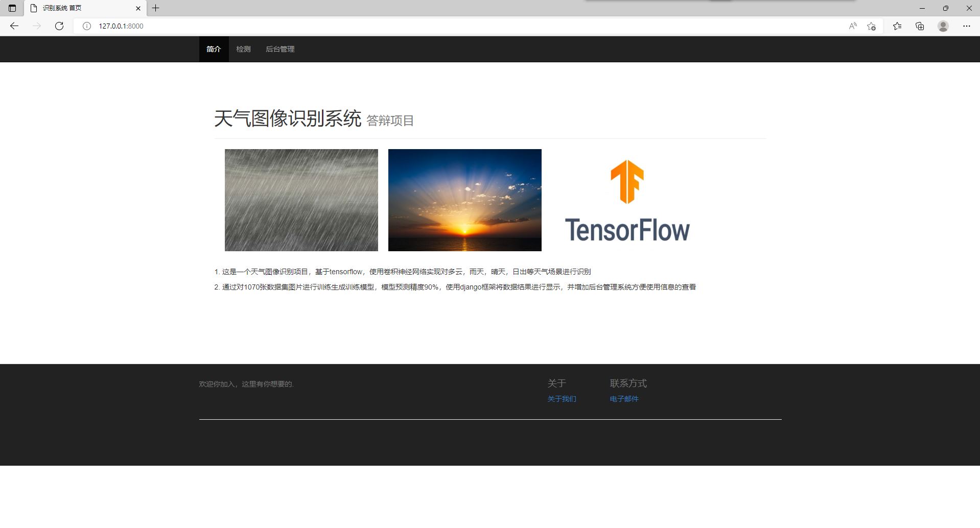Click the browser Forward arrow
Image resolution: width=980 pixels, height=528 pixels.
pos(37,26)
